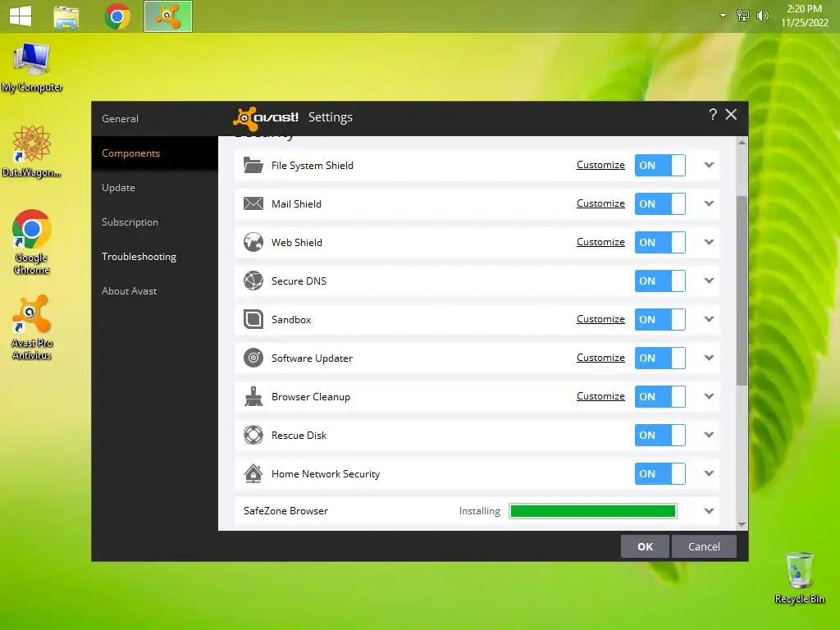840x630 pixels.
Task: Click the Mail Shield envelope icon
Action: [x=253, y=203]
